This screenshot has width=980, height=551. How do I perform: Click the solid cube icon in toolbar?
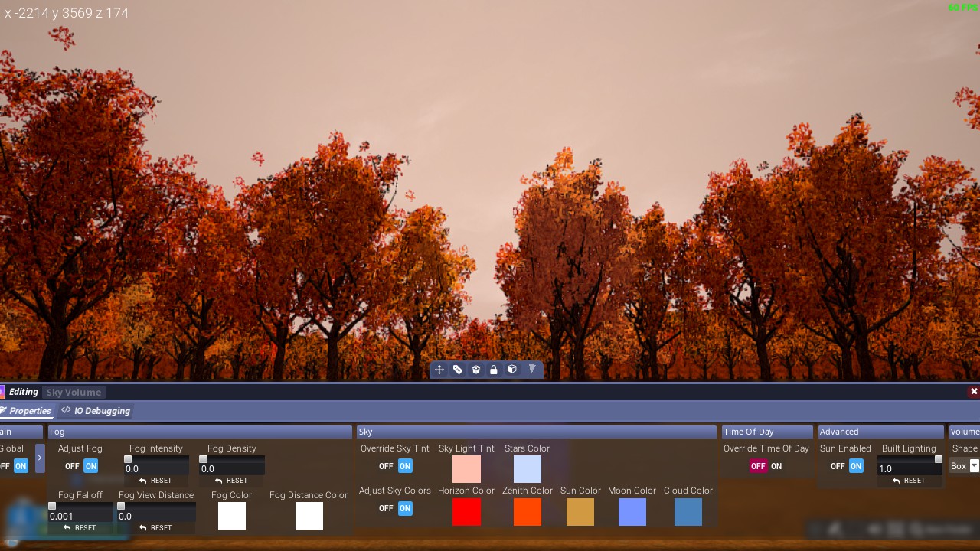click(512, 370)
